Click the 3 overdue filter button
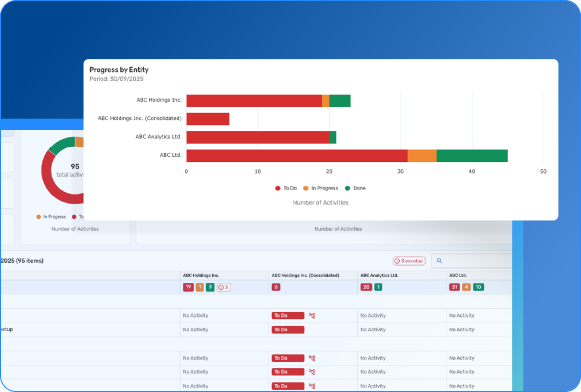The image size is (581, 392). [x=409, y=261]
